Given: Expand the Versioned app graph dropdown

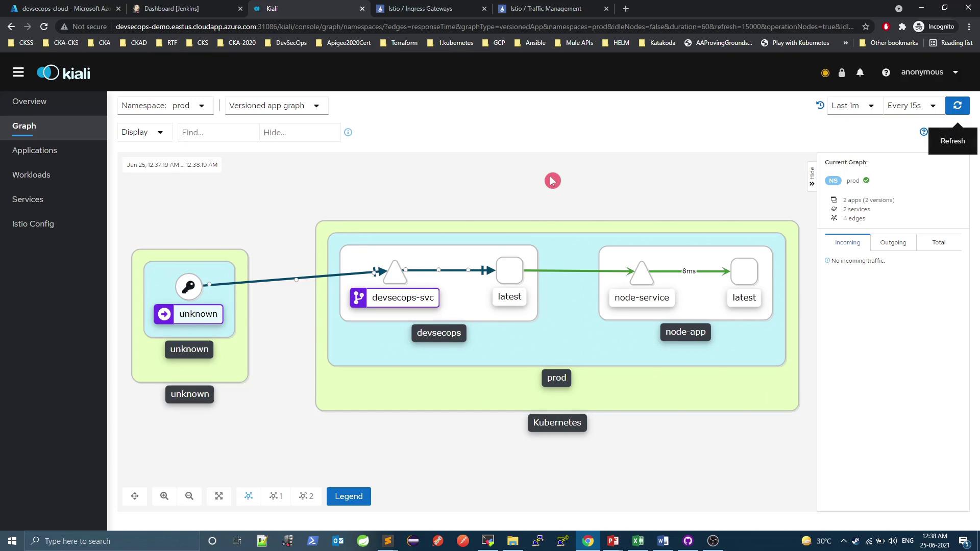Looking at the screenshot, I should pyautogui.click(x=276, y=106).
